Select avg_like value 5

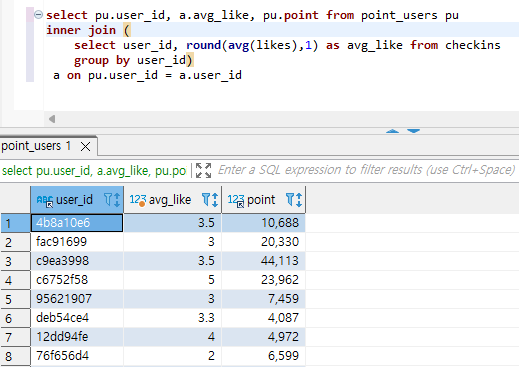[x=172, y=280]
